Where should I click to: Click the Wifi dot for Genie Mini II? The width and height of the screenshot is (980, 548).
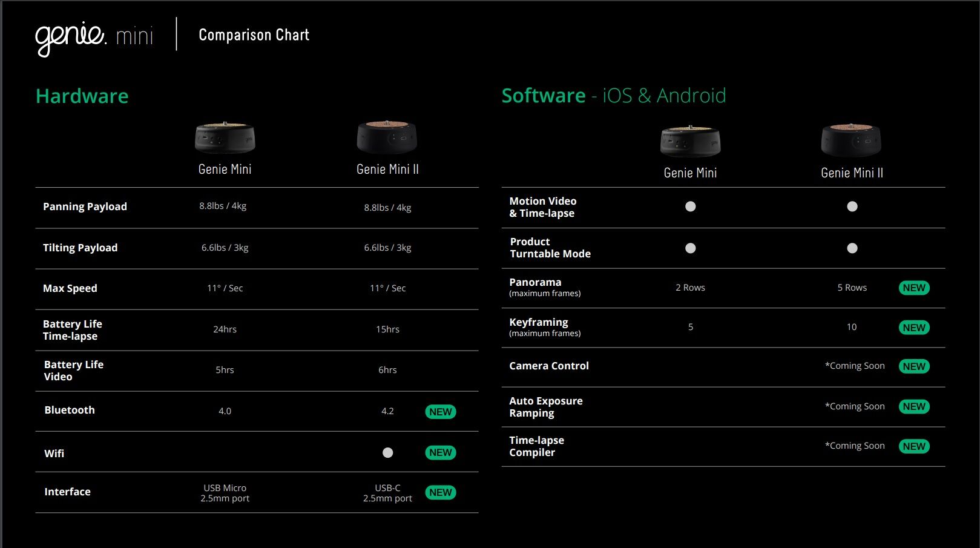point(388,453)
